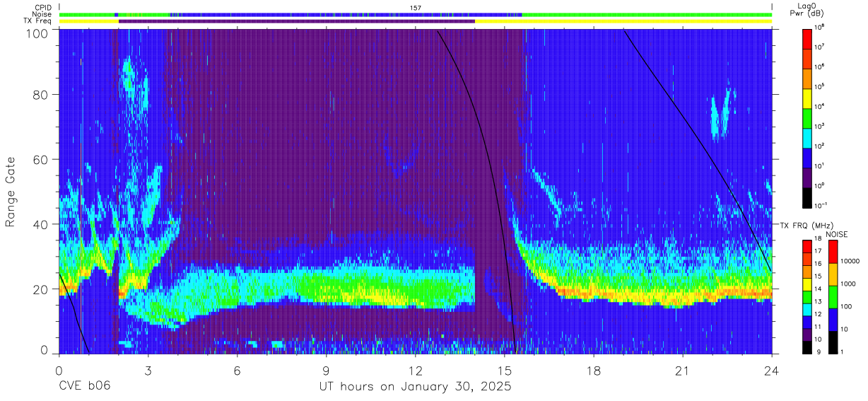The height and width of the screenshot is (401, 868).
Task: Click the x-axis tick label 12
Action: point(416,371)
